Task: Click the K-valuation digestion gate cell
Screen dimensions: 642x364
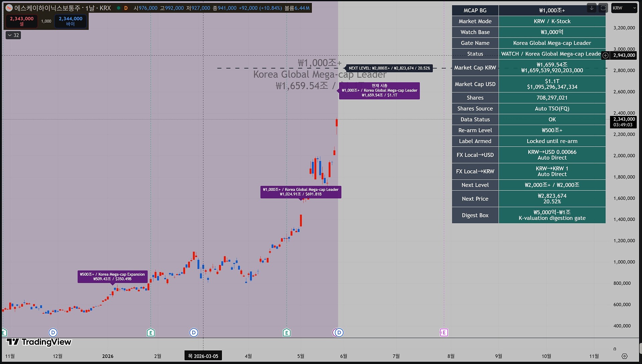Action: 552,215
